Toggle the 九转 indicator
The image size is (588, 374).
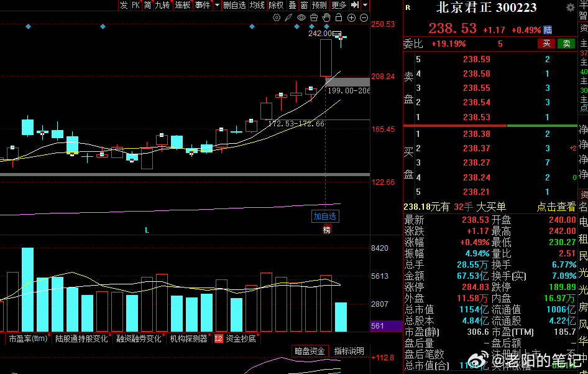coord(162,5)
